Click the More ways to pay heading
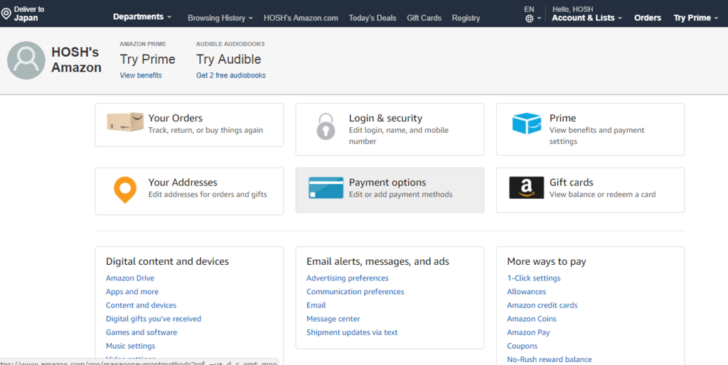 click(546, 261)
